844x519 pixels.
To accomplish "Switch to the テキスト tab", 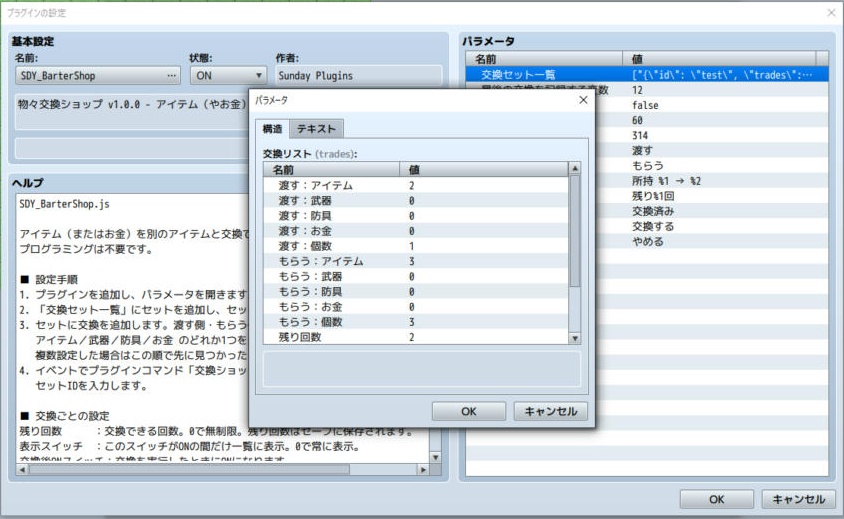I will (x=316, y=129).
